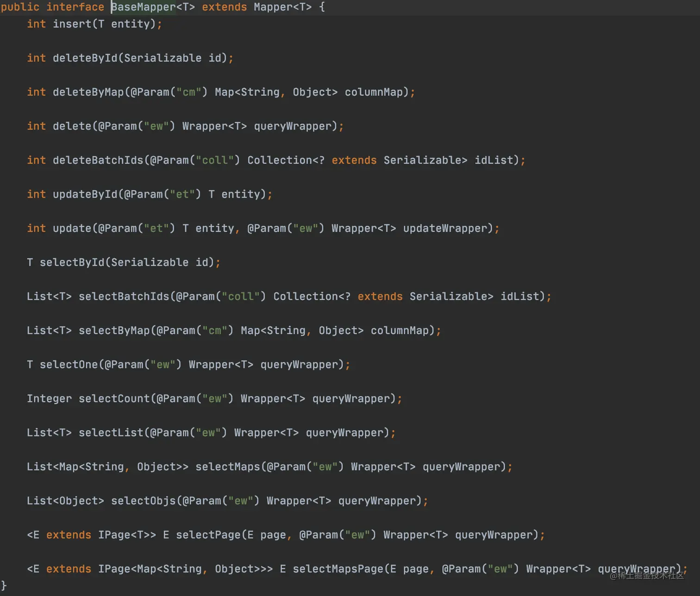The width and height of the screenshot is (700, 596).
Task: Click the selectCount method name
Action: click(x=114, y=398)
